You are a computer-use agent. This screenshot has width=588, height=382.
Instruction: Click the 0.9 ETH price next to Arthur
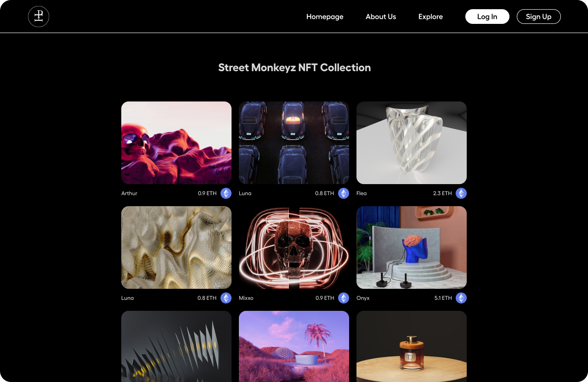pos(207,193)
